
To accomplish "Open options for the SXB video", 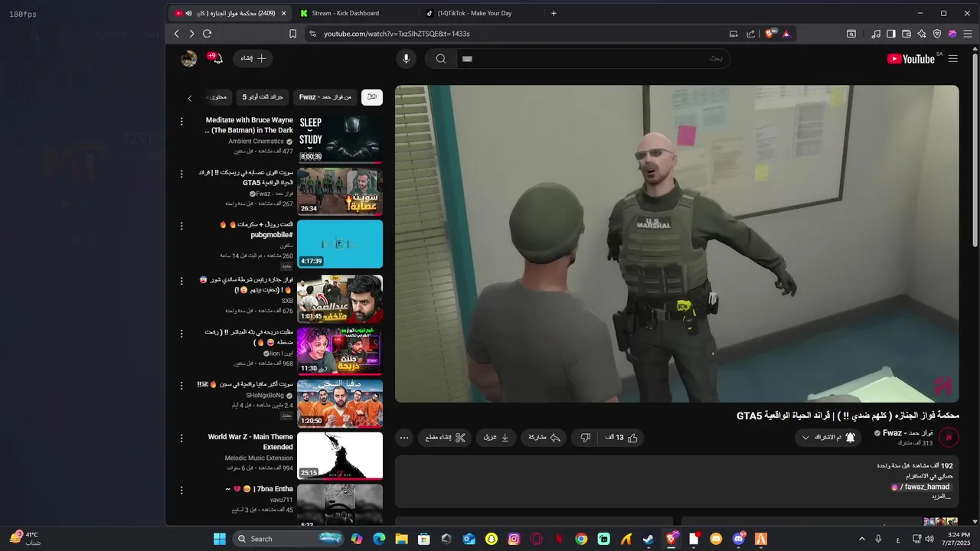I will pos(181,281).
